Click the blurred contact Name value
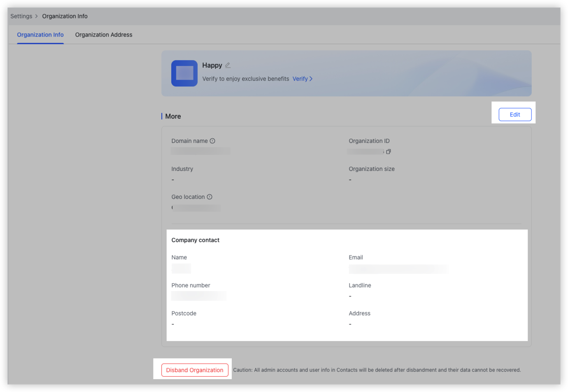The width and height of the screenshot is (568, 392). coord(181,268)
